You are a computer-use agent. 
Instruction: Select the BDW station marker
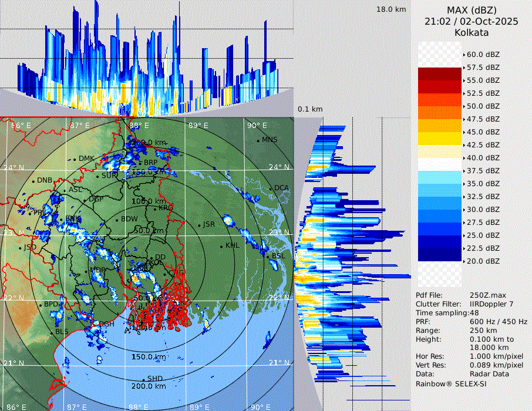point(117,220)
